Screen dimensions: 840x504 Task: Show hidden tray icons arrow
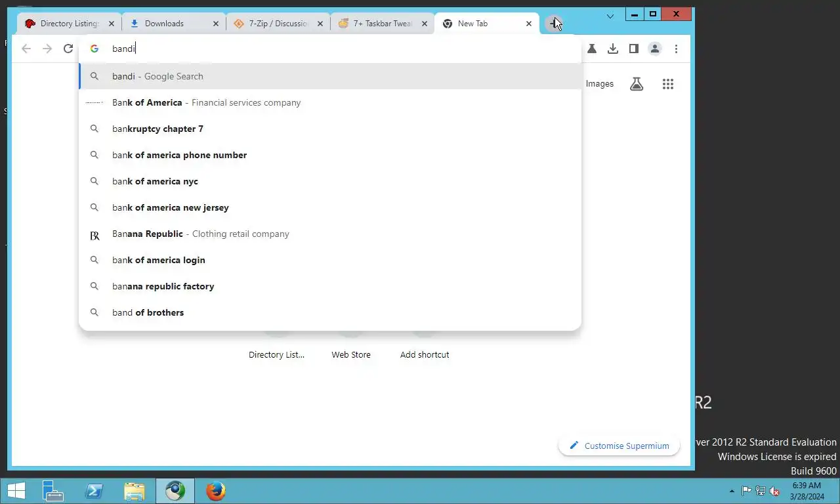(732, 491)
